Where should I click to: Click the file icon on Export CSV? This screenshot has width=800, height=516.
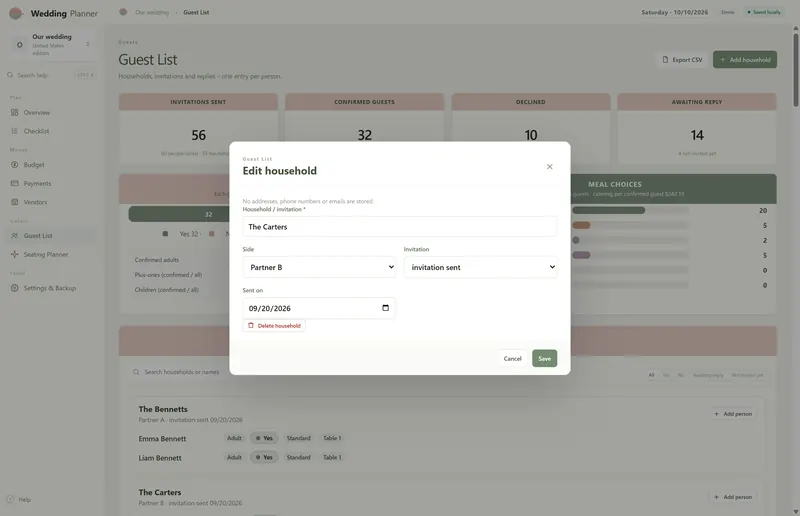click(x=665, y=60)
